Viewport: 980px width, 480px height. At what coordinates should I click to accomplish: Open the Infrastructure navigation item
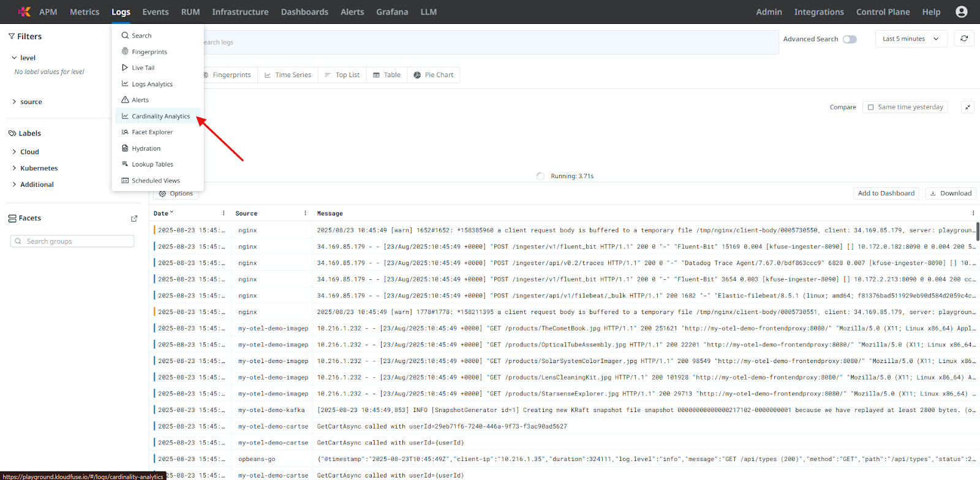pyautogui.click(x=240, y=12)
